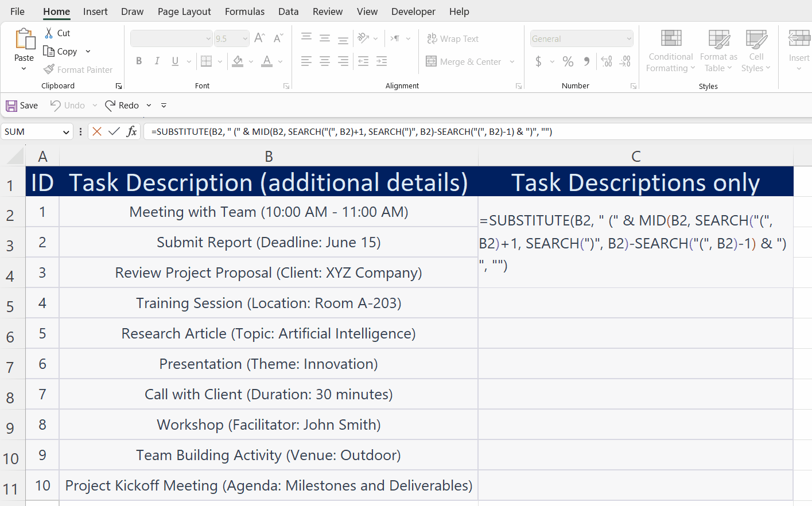
Task: Cancel formula entry with the X icon
Action: coord(96,131)
